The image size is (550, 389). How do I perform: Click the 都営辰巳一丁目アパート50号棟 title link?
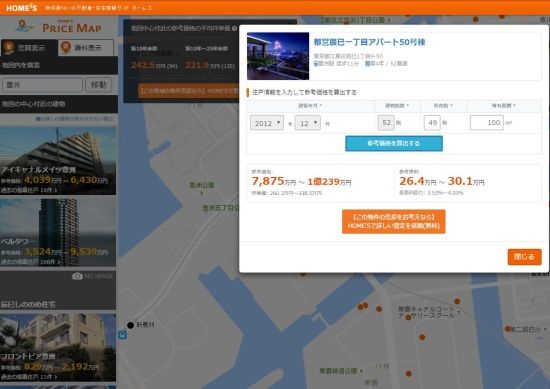click(369, 42)
